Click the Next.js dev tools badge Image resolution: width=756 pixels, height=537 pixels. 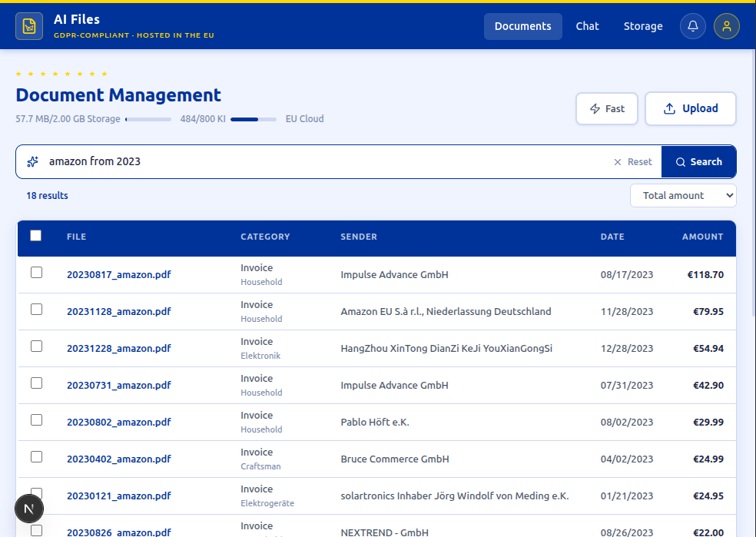(29, 509)
